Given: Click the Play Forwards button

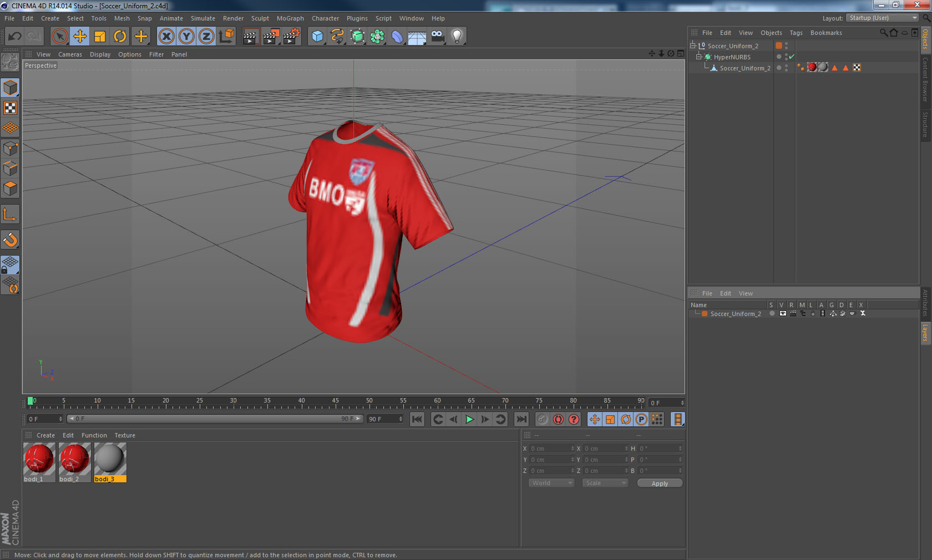Looking at the screenshot, I should (469, 419).
